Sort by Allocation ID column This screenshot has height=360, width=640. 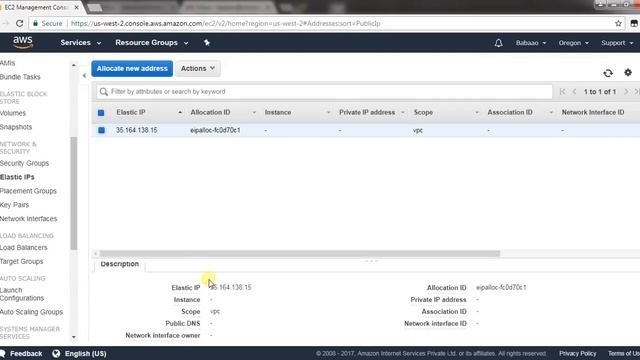pyautogui.click(x=210, y=112)
